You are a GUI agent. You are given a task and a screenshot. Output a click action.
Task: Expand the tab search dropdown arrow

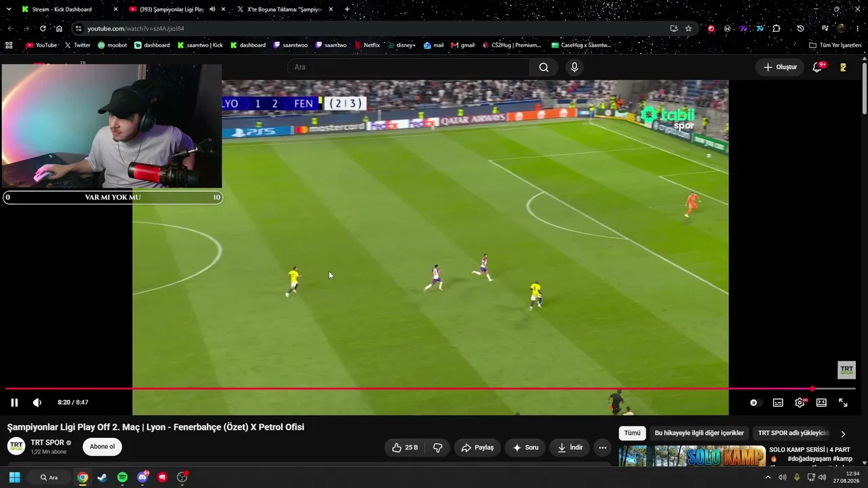9,9
